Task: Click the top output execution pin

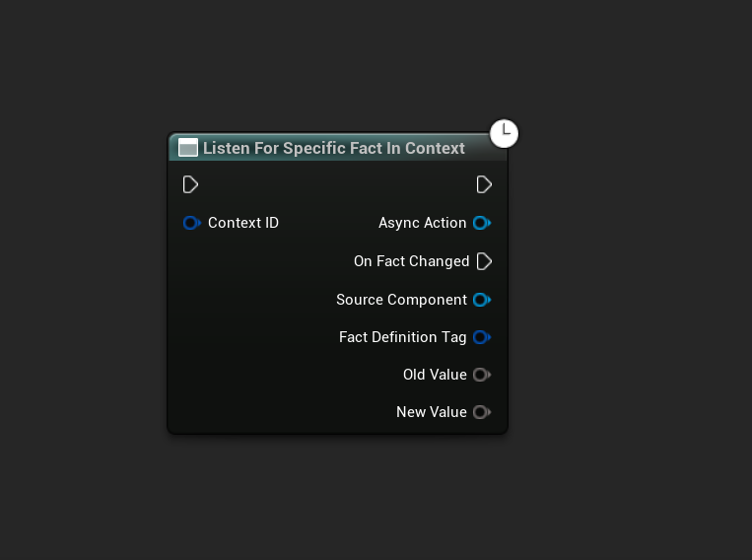Action: (x=484, y=184)
